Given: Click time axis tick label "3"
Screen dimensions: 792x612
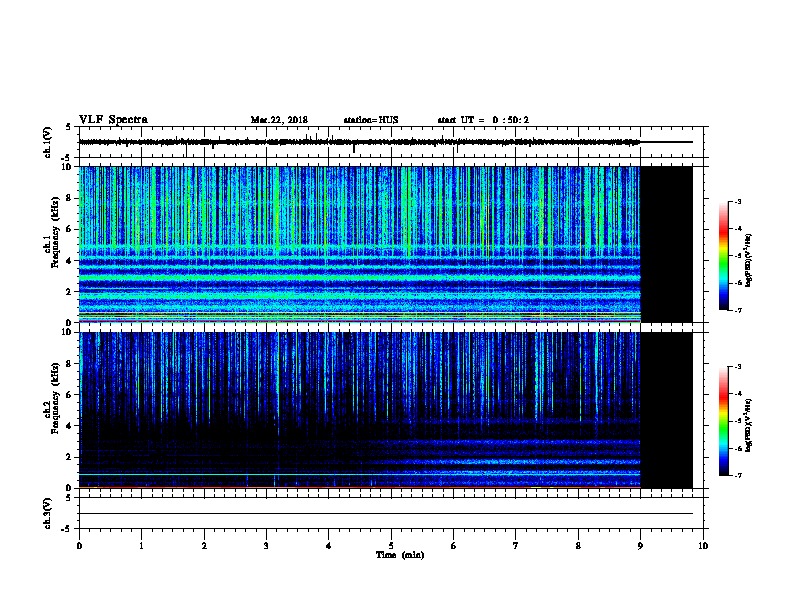Looking at the screenshot, I should 266,546.
